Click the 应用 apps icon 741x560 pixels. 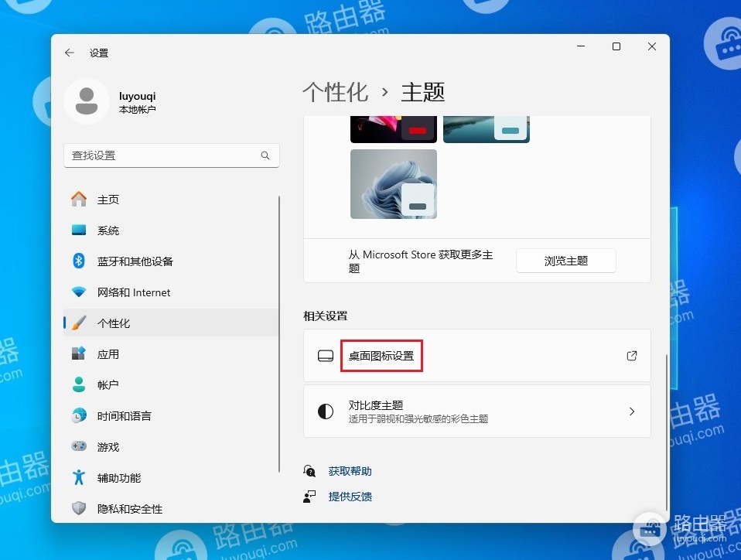(x=79, y=353)
